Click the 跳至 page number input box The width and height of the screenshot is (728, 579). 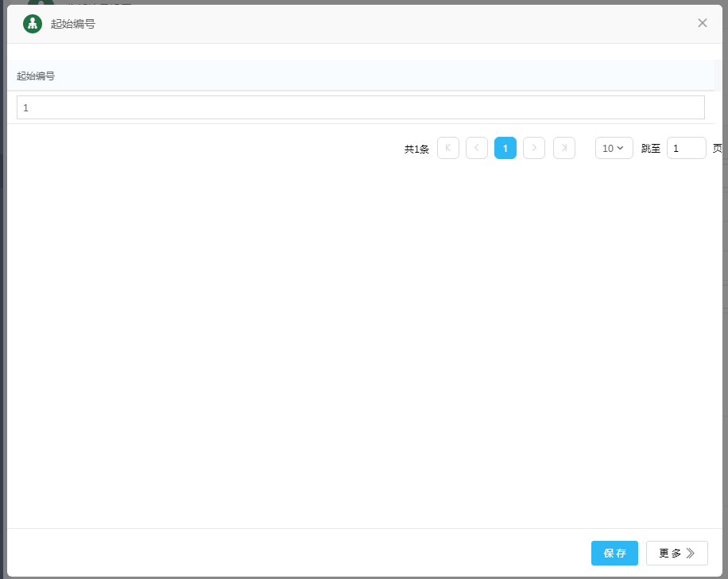(686, 148)
